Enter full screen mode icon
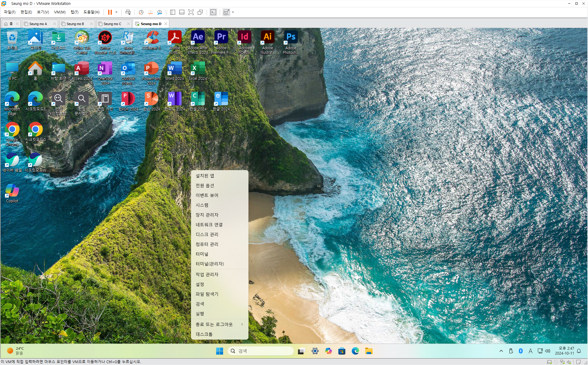This screenshot has width=588, height=365. 191,12
